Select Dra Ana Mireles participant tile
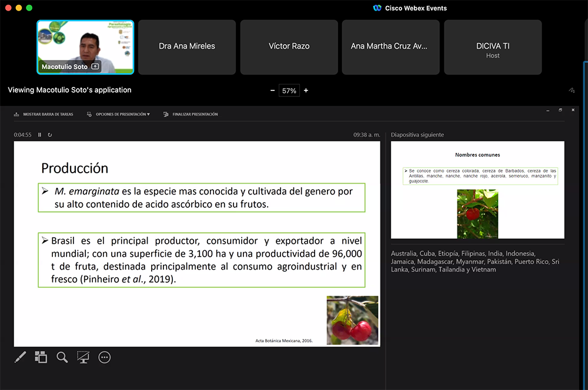 [187, 47]
